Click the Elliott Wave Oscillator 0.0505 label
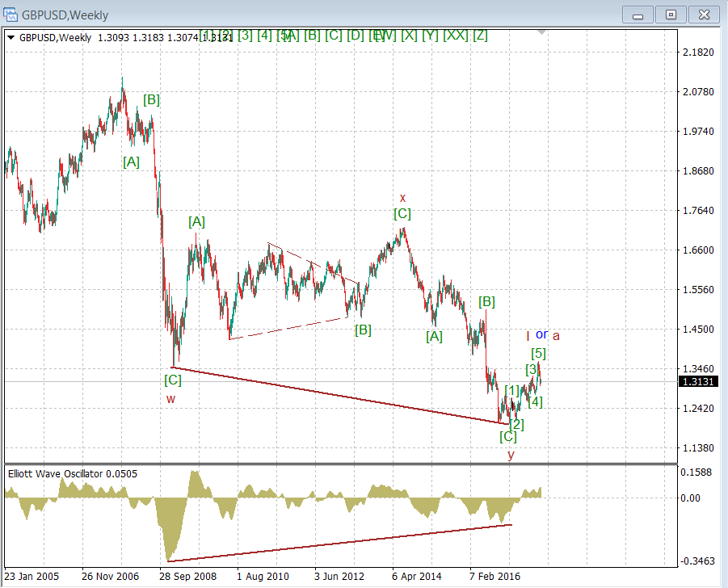This screenshot has width=728, height=588. 73,474
